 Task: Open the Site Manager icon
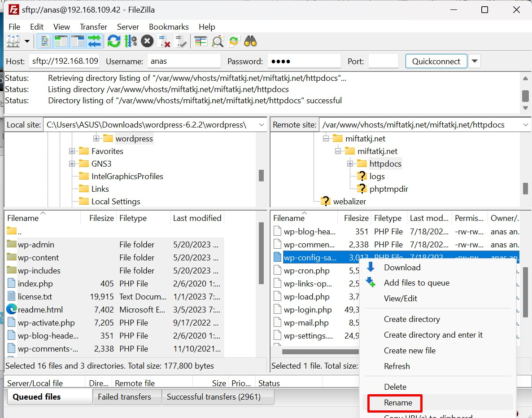pos(13,41)
